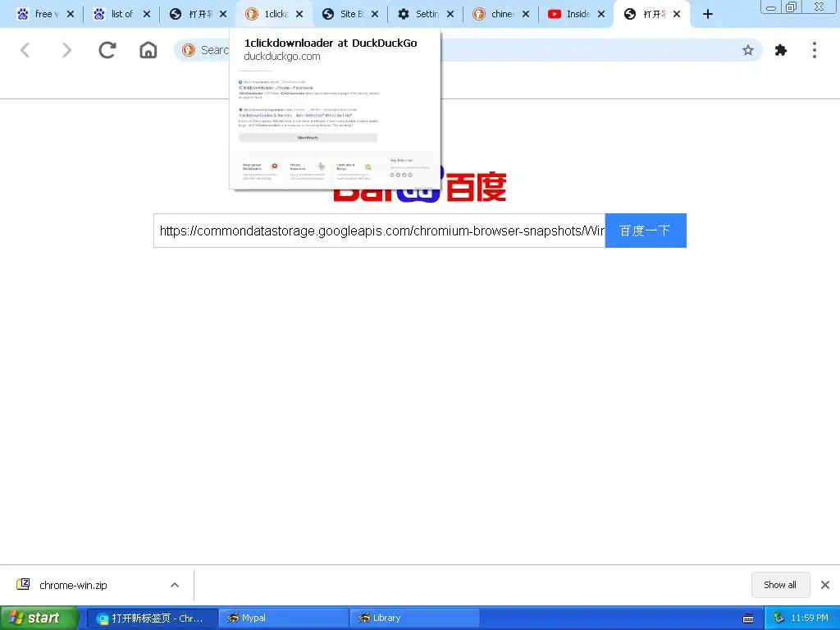Viewport: 840px width, 630px height.
Task: Open the home page
Action: click(x=148, y=50)
